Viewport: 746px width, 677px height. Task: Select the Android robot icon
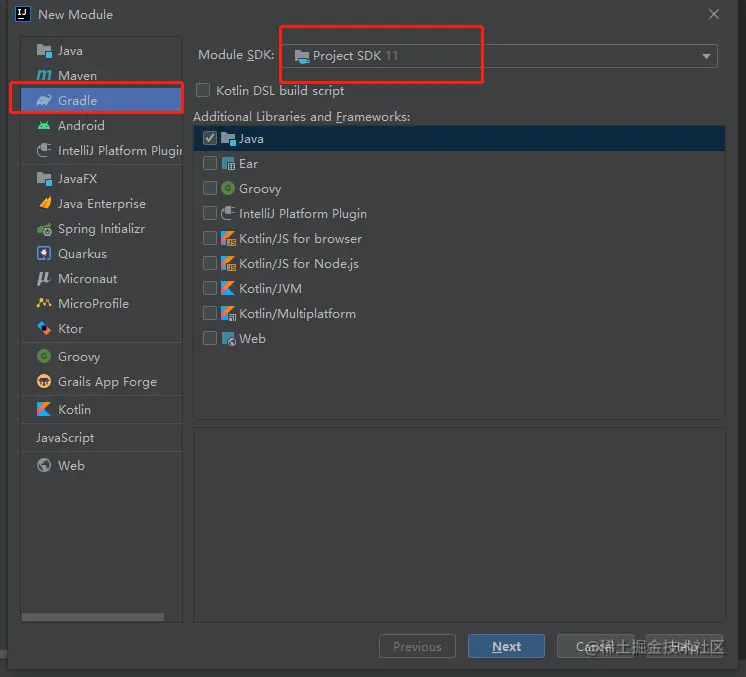44,126
